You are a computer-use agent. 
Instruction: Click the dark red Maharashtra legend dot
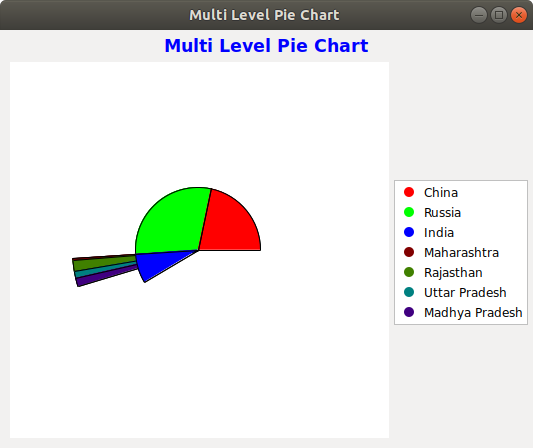click(409, 252)
